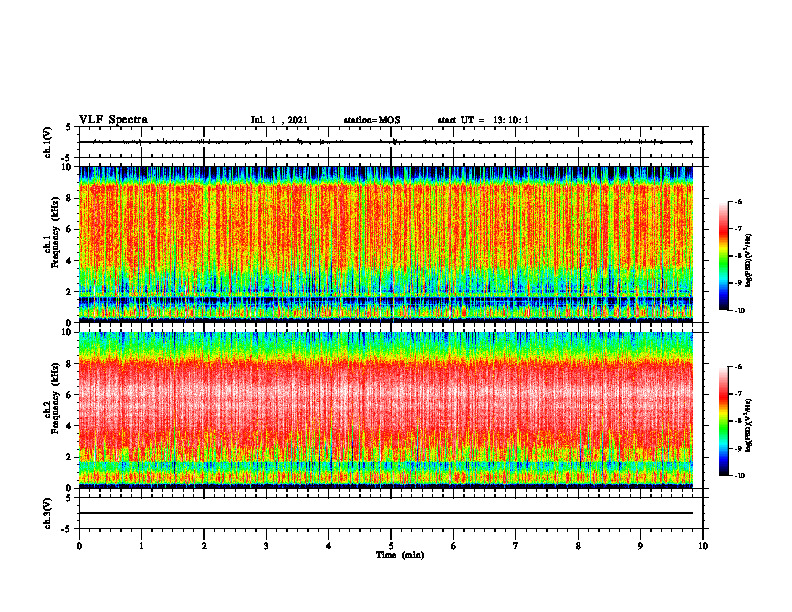This screenshot has width=792, height=612.
Task: Click time axis tick label "6"
Action: [x=454, y=546]
